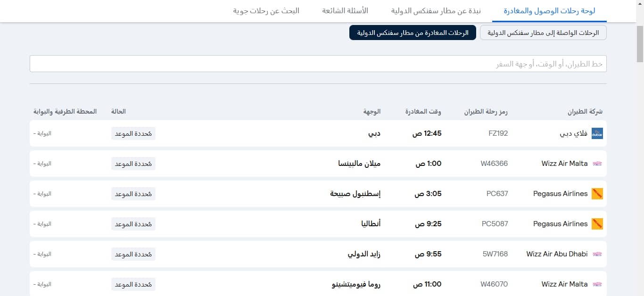Click departure time 9:55 ص
This screenshot has height=296, width=644.
click(x=428, y=254)
